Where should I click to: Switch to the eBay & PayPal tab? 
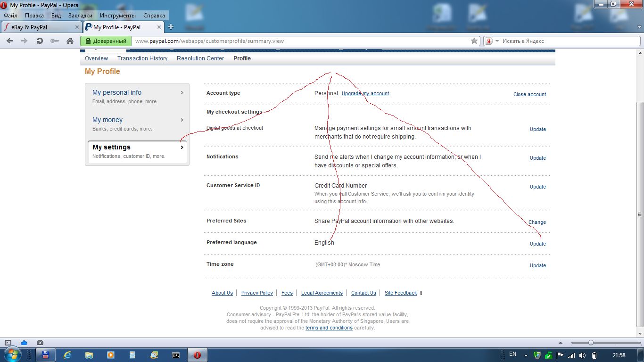41,27
